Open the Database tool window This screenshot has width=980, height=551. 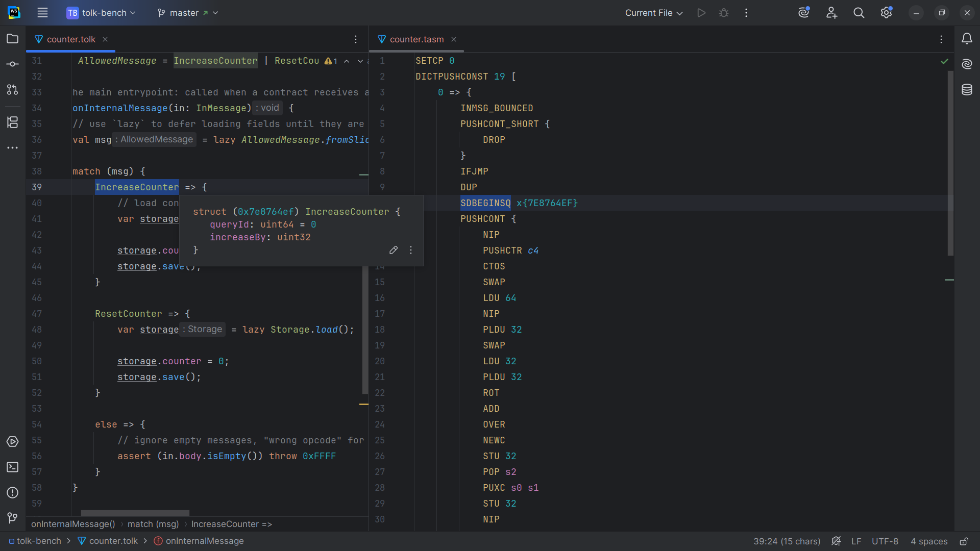[967, 90]
